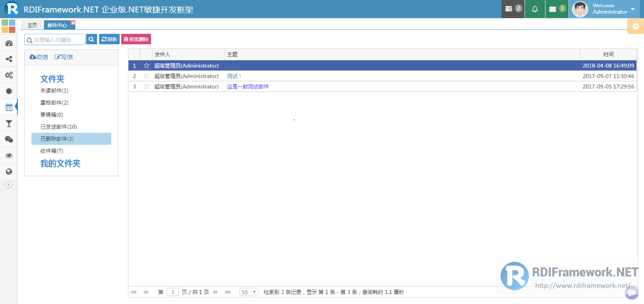The width and height of the screenshot is (644, 304).
Task: Switch to the 主页 tab
Action: click(32, 25)
